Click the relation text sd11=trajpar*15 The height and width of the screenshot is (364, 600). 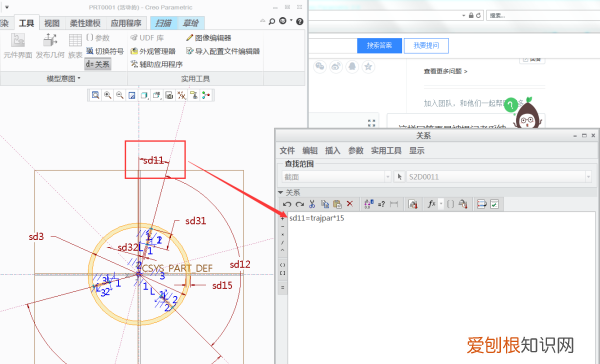317,218
